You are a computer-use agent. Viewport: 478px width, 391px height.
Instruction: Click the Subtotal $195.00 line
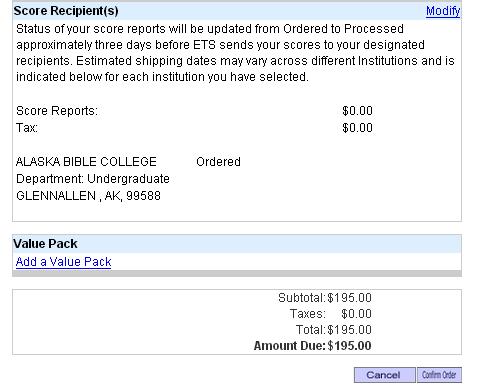325,298
